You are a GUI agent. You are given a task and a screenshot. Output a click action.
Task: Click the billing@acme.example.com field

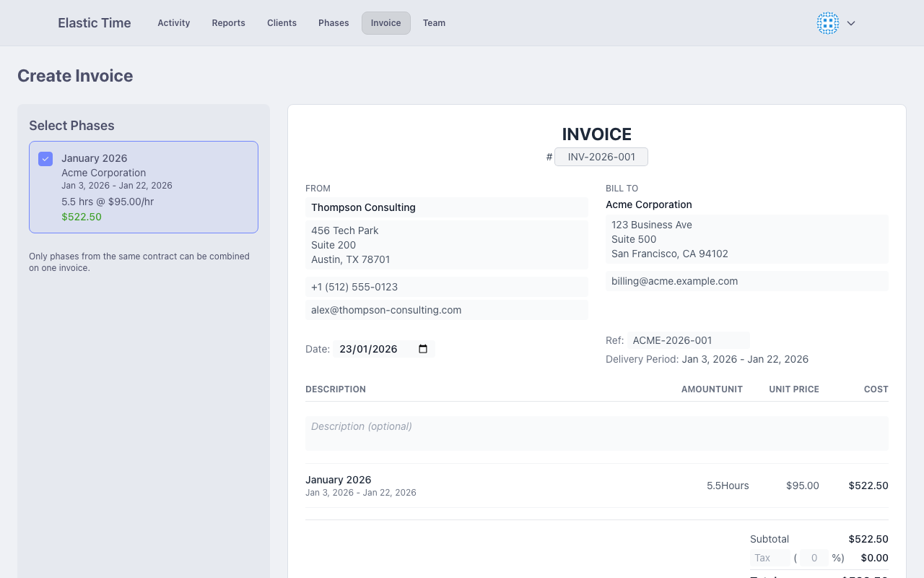[746, 280]
